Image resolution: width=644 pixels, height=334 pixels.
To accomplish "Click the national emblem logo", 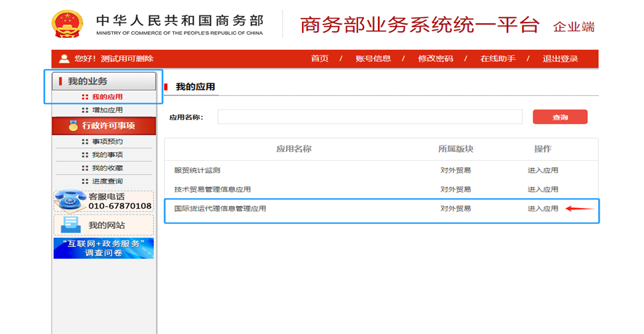I will click(x=68, y=24).
